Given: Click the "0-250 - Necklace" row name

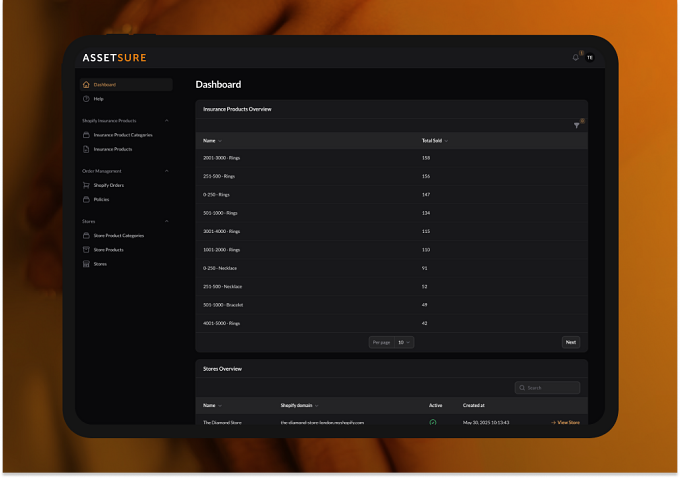Looking at the screenshot, I should [x=220, y=268].
